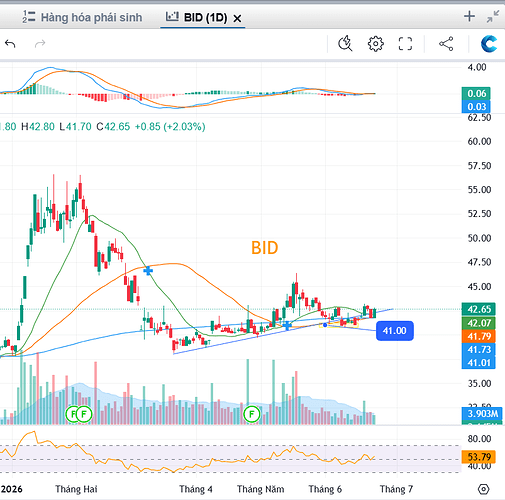Undo the last chart action
The width and height of the screenshot is (505, 500).
(x=10, y=44)
